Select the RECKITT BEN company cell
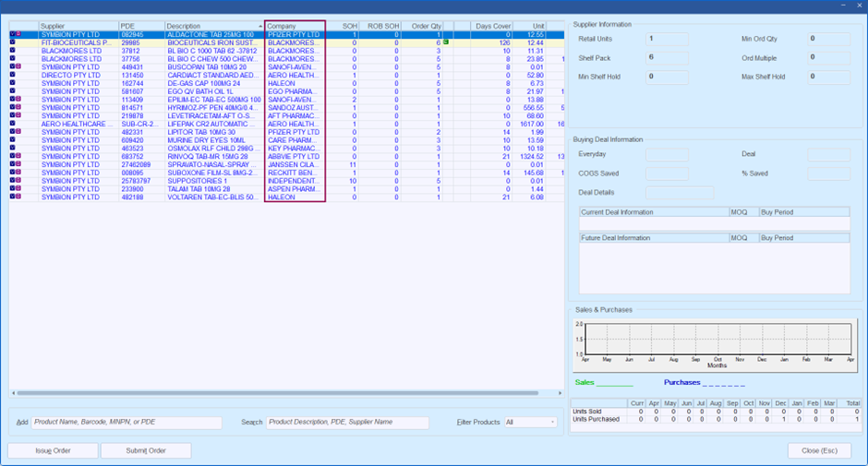 (295, 173)
